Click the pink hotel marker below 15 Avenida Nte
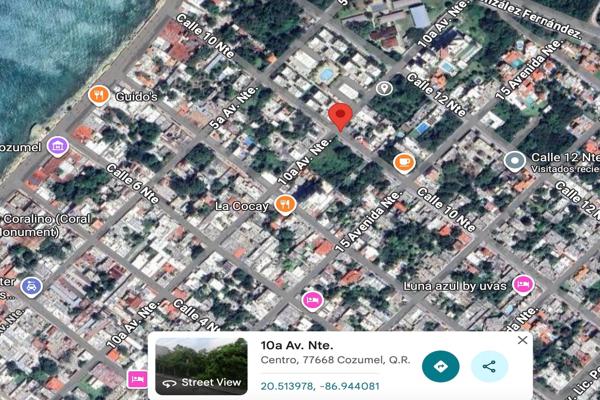 [312, 300]
